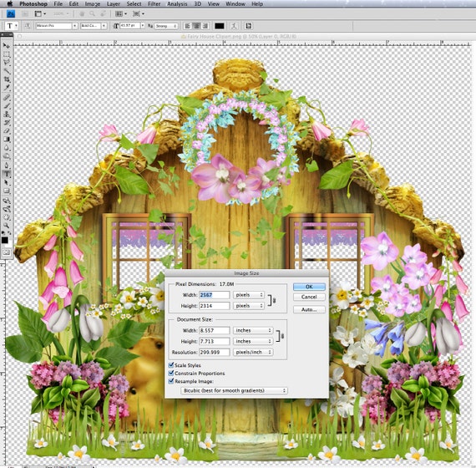This screenshot has height=468, width=476.
Task: Select the Rectangular Marquee tool
Action: point(7,54)
